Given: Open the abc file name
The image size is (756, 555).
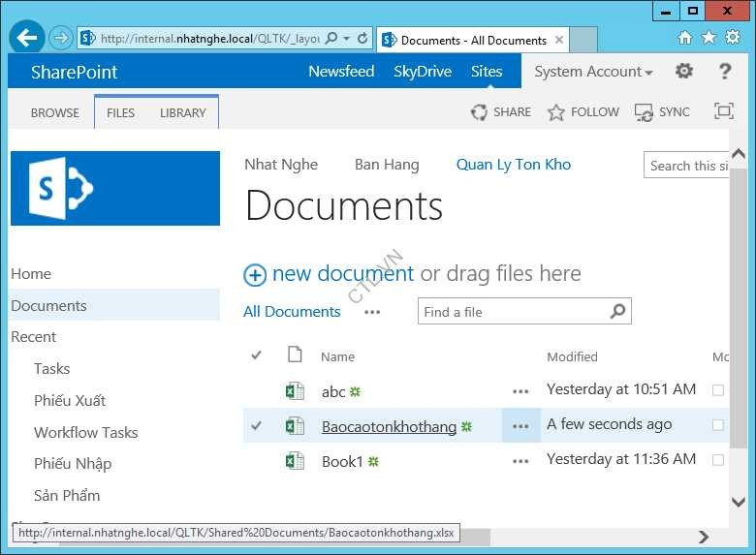Looking at the screenshot, I should point(333,391).
